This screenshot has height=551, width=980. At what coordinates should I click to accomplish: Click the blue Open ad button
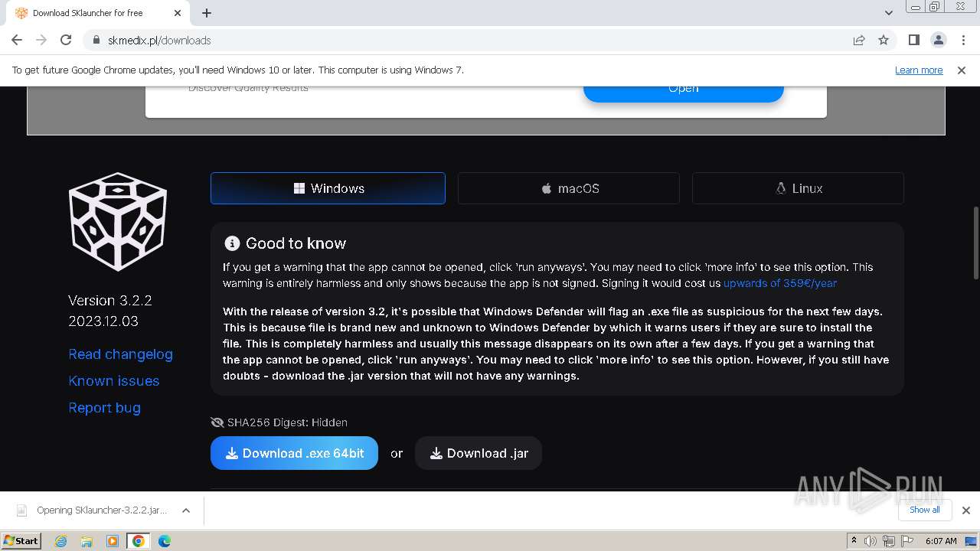tap(684, 93)
